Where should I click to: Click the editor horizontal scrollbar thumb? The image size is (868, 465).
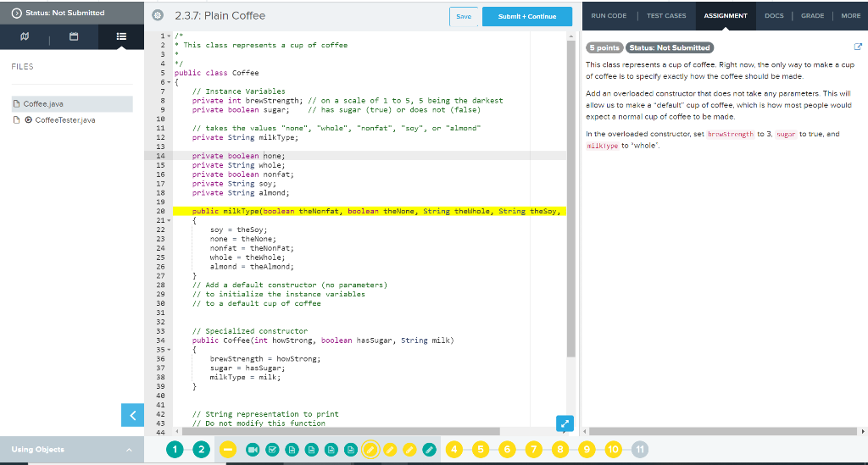pyautogui.click(x=341, y=431)
